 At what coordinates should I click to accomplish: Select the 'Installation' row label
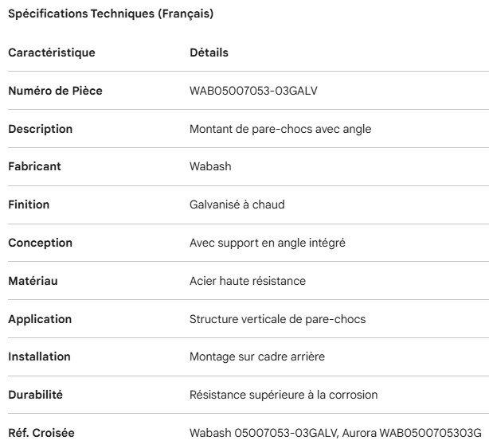(39, 356)
